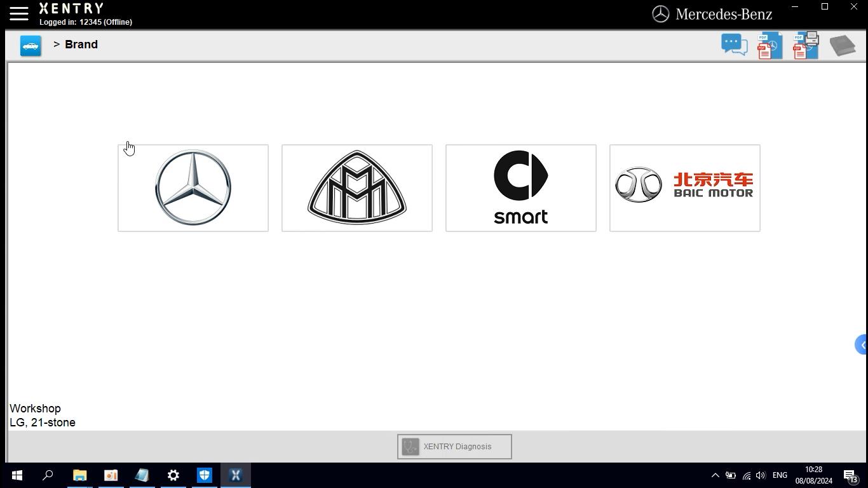Image resolution: width=868 pixels, height=488 pixels.
Task: Show hidden system tray icons
Action: [715, 475]
